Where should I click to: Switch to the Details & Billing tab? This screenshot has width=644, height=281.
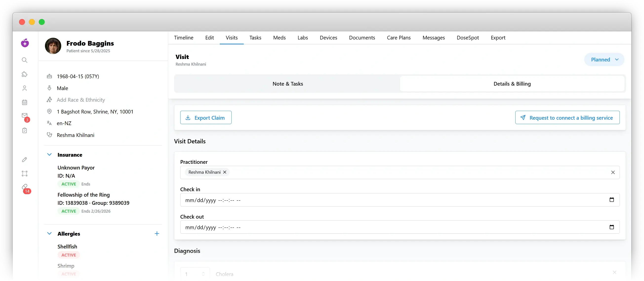[x=512, y=84]
